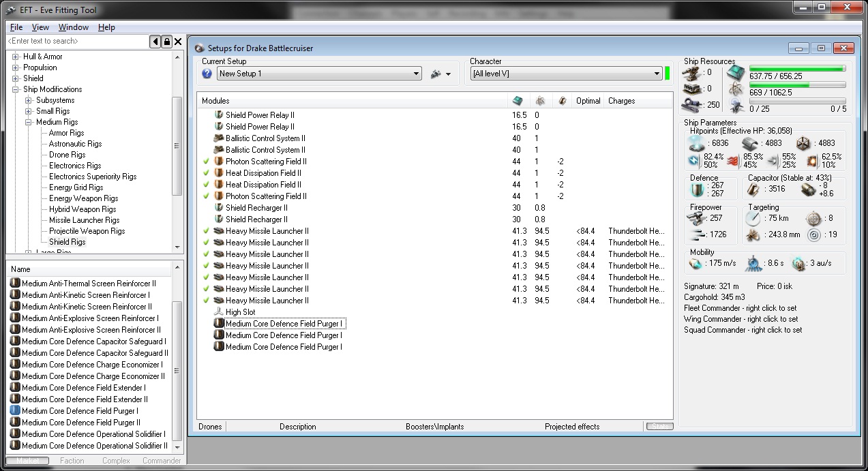Image resolution: width=868 pixels, height=471 pixels.
Task: Expand the Shield tree node
Action: pos(16,78)
